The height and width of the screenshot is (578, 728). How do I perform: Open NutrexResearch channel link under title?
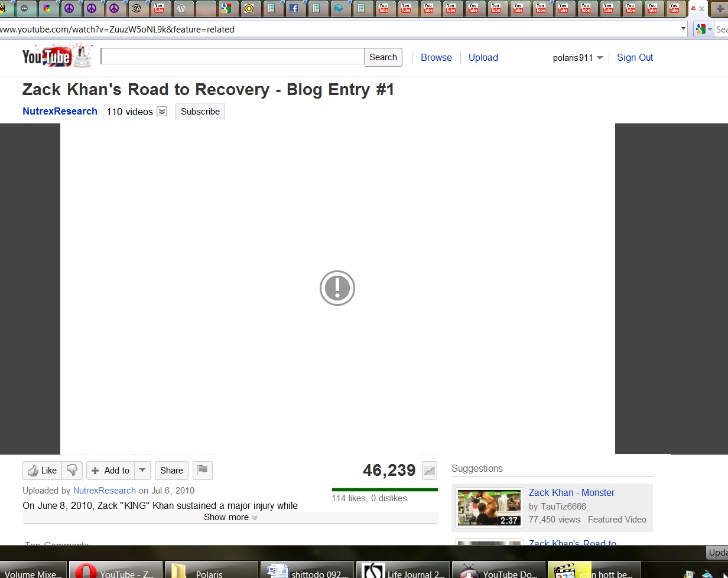pos(60,111)
